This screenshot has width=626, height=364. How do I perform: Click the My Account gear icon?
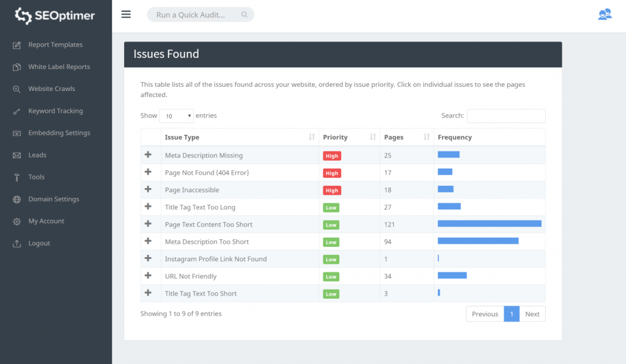click(17, 221)
